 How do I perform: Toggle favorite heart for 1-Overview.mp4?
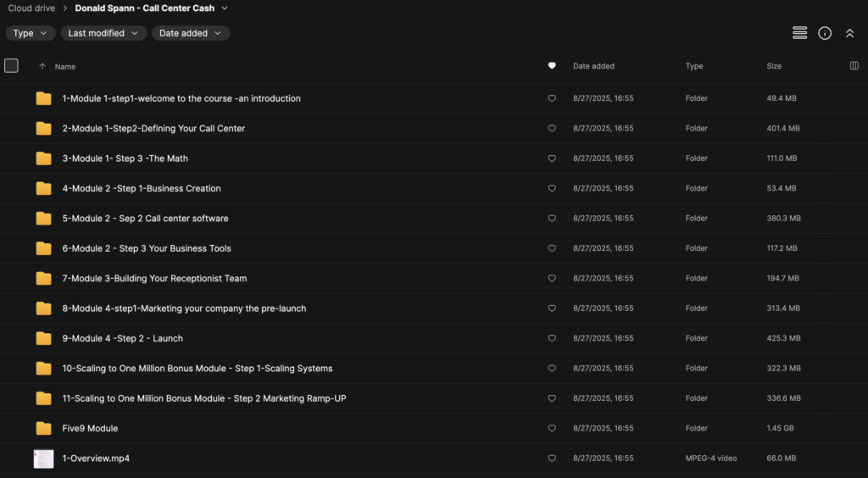(552, 459)
